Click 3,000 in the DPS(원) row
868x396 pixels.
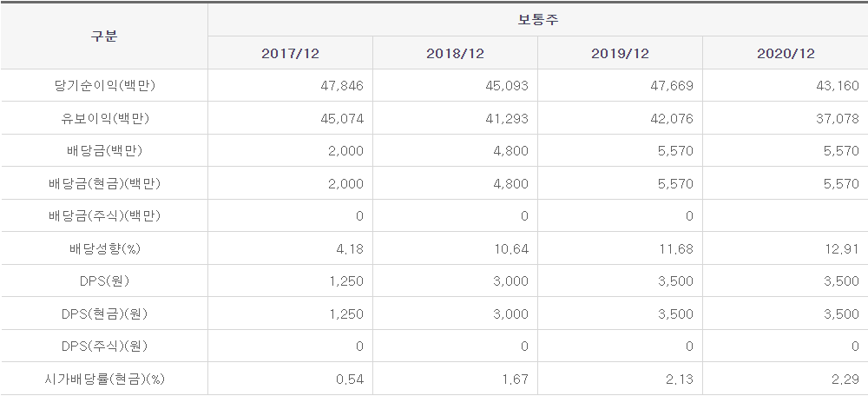click(x=511, y=281)
